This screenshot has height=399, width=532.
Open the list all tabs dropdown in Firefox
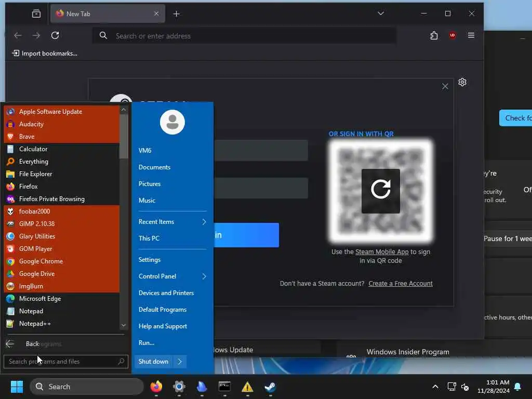[381, 14]
